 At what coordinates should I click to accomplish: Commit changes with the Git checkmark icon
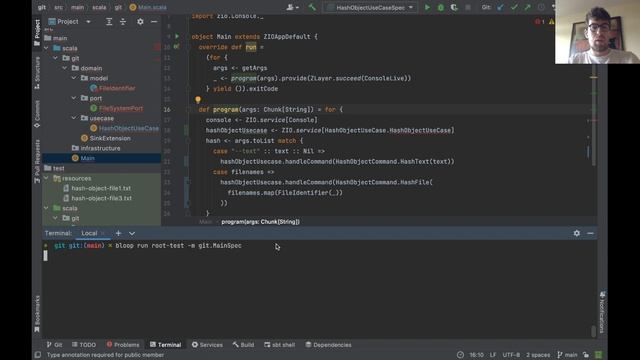pyautogui.click(x=514, y=7)
